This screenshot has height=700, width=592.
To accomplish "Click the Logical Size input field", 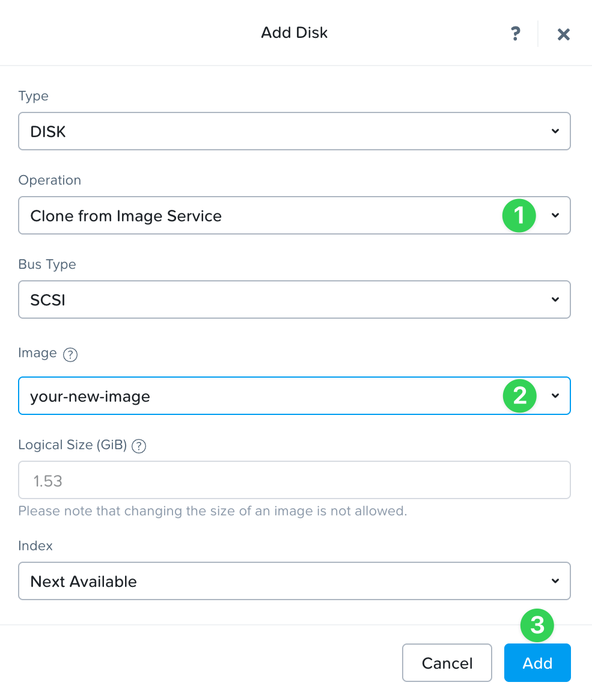I will [x=294, y=480].
